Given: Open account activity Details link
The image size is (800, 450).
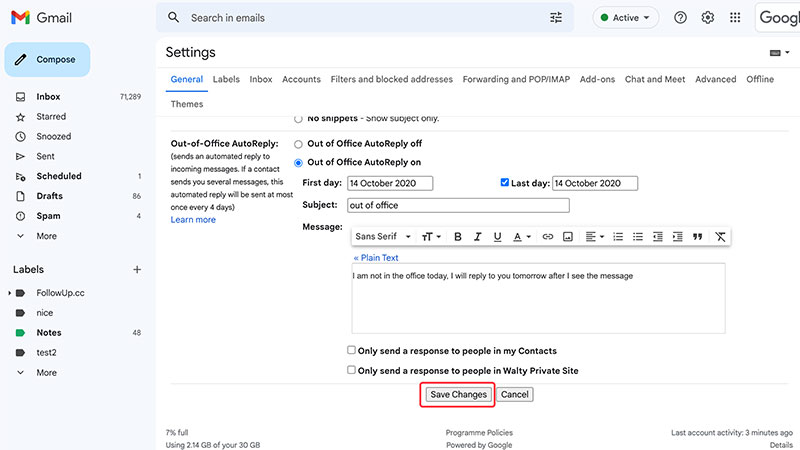Looking at the screenshot, I should 781,445.
